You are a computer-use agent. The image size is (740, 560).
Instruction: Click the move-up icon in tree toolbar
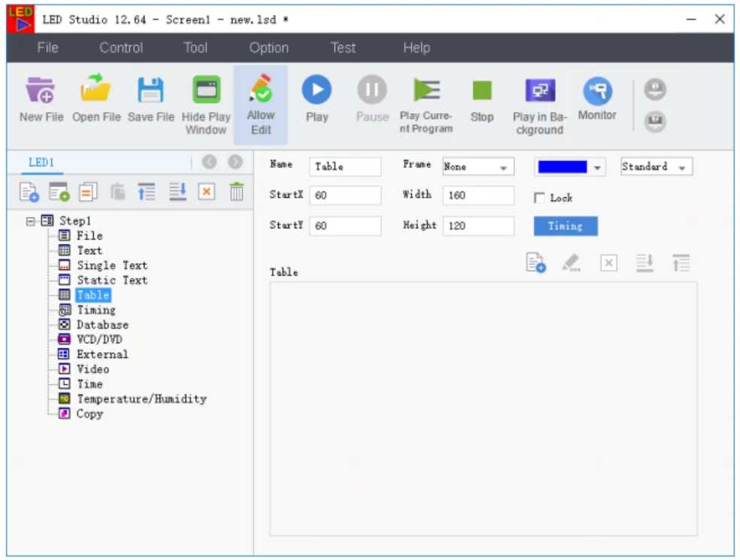click(147, 192)
